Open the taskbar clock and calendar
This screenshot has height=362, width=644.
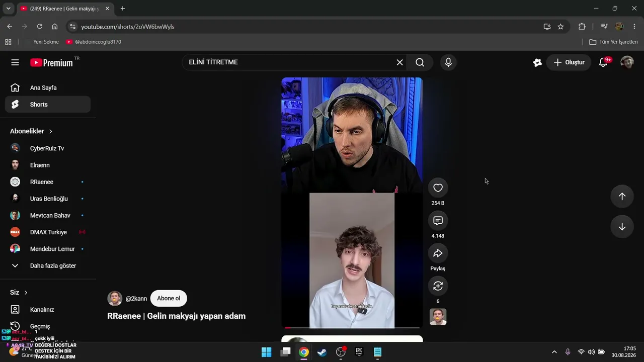coord(623,352)
